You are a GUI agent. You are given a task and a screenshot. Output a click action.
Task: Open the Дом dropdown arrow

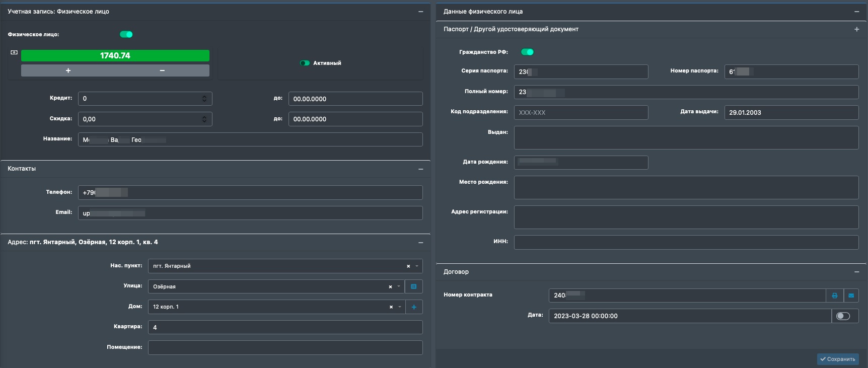400,307
